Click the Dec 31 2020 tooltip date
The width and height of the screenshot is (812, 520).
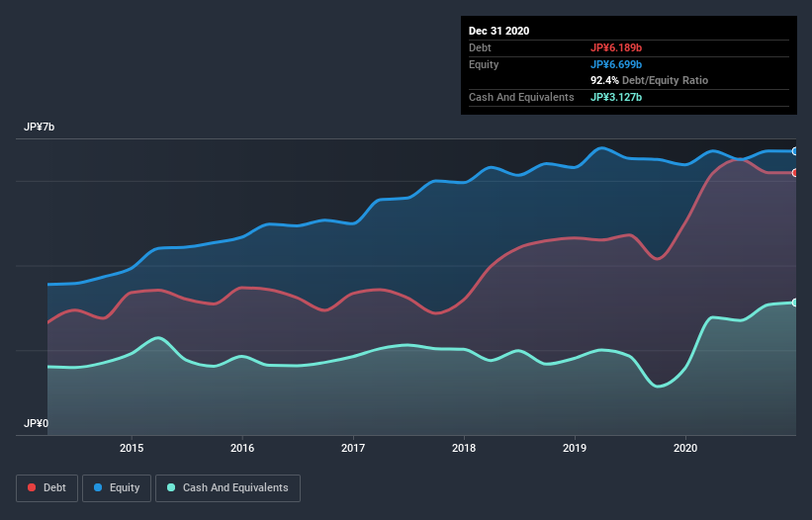(498, 31)
